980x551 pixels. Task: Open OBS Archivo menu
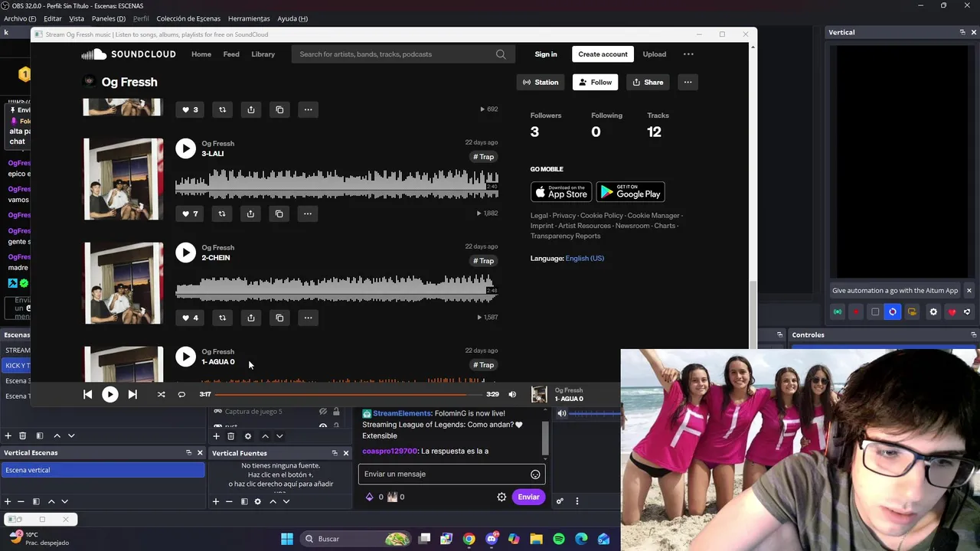20,18
